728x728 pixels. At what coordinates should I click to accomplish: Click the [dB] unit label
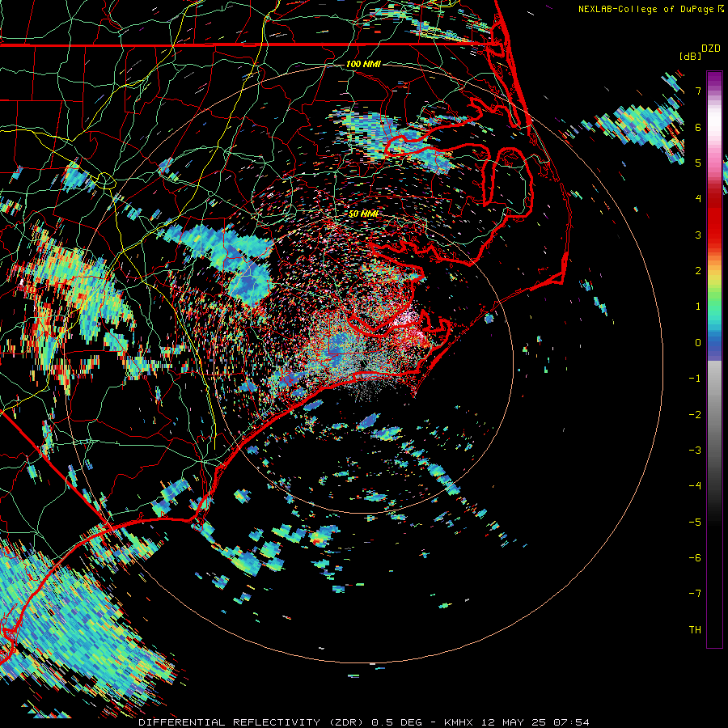click(691, 56)
